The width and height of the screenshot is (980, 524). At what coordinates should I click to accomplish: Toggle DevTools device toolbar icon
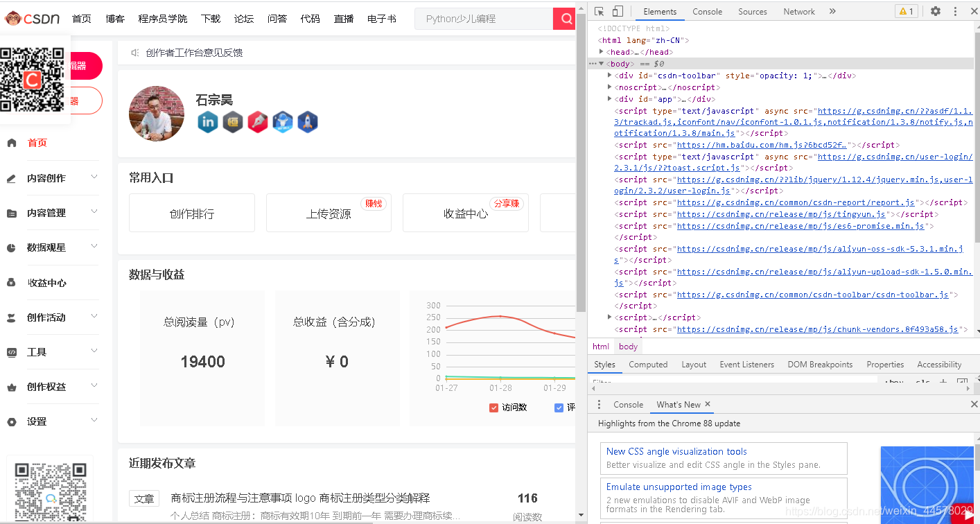[618, 11]
